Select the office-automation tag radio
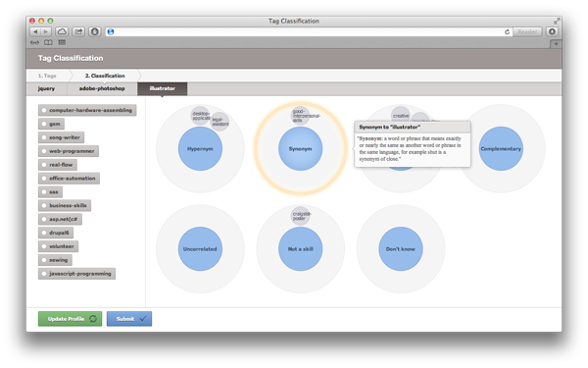588x368 pixels. tap(44, 179)
